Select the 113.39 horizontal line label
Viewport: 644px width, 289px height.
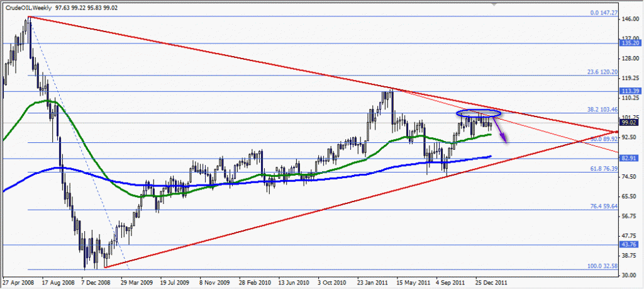[x=632, y=91]
